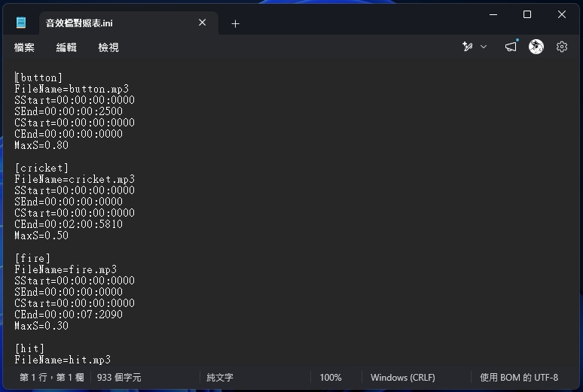Open the AI rewrite pen tool
This screenshot has width=583, height=392.
(x=467, y=47)
